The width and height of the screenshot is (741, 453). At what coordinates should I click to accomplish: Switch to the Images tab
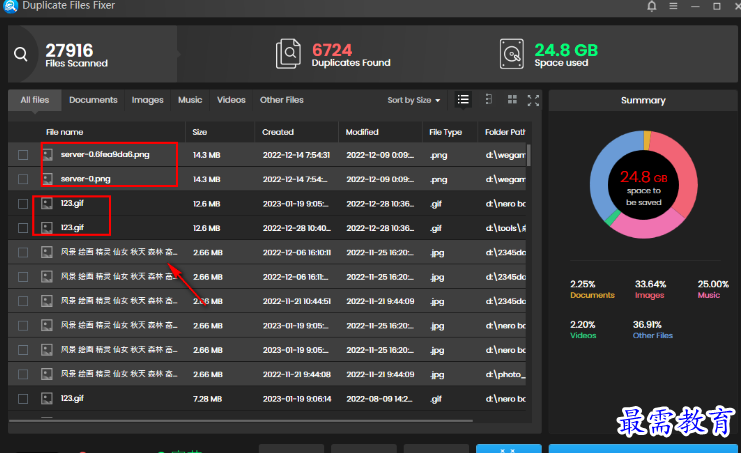coord(147,100)
